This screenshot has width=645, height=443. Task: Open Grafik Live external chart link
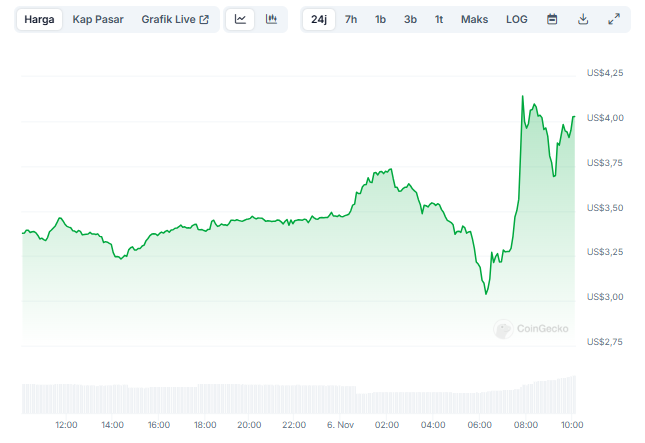(x=175, y=19)
